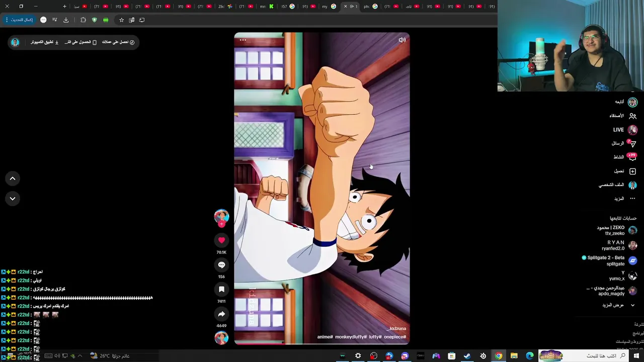Open the Chrome extensions puzzle icon

[x=83, y=20]
